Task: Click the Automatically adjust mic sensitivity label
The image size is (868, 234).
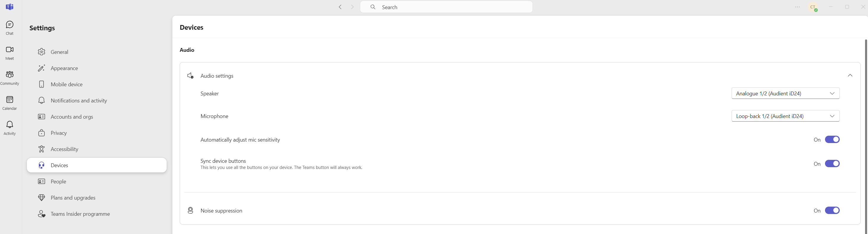Action: pyautogui.click(x=240, y=140)
